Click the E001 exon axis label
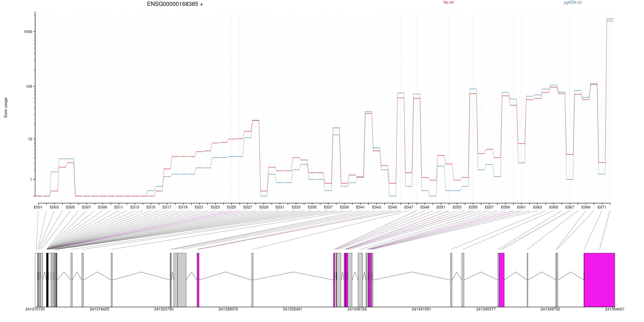Screen dimensions: 644x322 [x=38, y=207]
